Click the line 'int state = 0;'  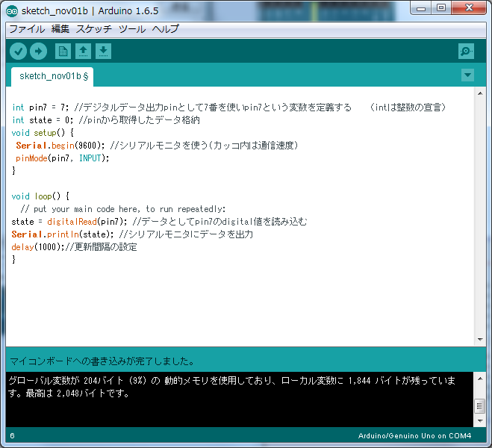tap(43, 120)
